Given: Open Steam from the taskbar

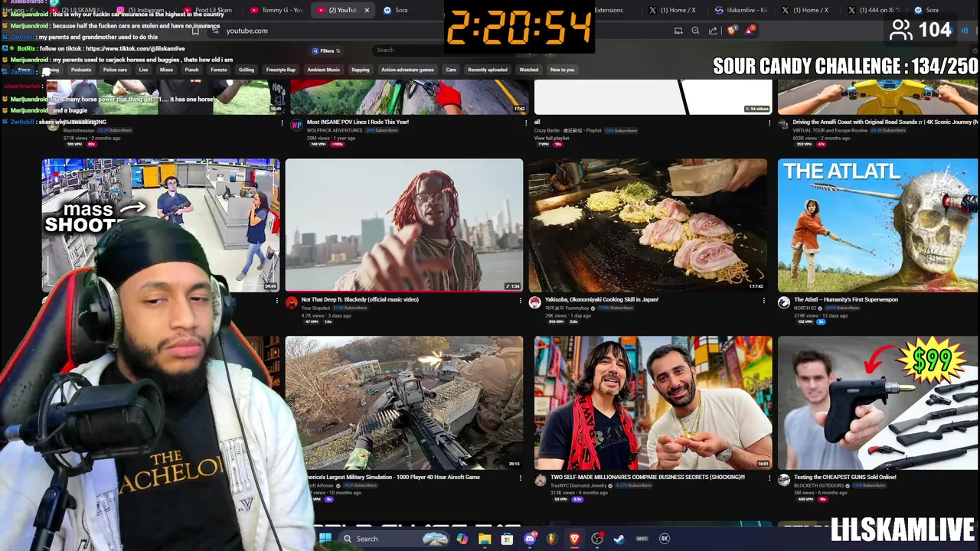Looking at the screenshot, I should (619, 539).
